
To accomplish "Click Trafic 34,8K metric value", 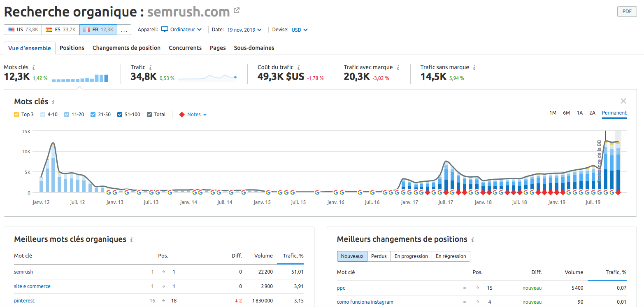I will point(144,77).
